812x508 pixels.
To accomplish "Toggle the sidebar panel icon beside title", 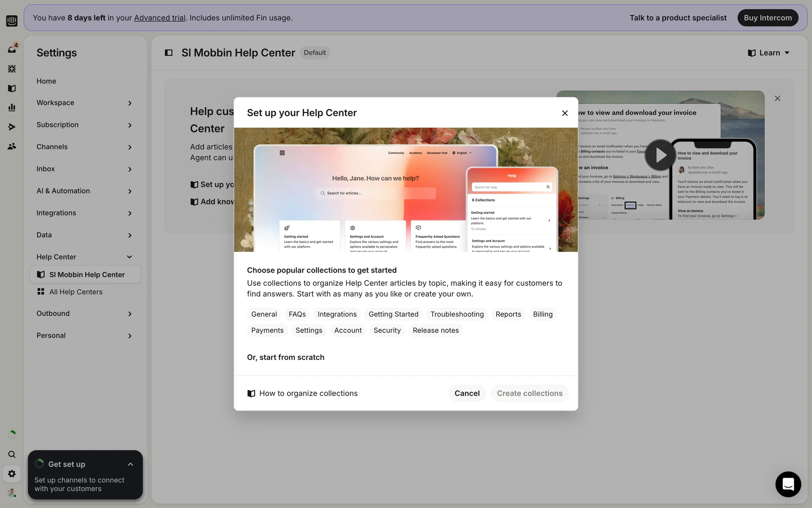I will 168,53.
